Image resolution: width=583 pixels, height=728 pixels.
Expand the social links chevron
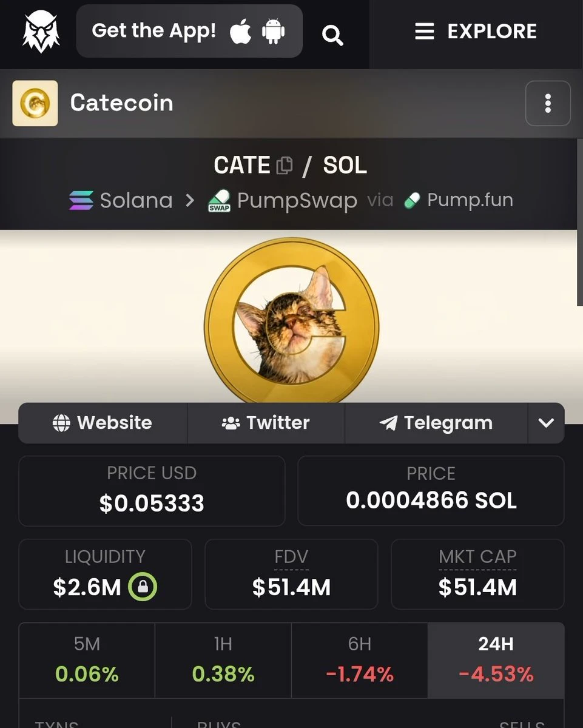click(546, 423)
